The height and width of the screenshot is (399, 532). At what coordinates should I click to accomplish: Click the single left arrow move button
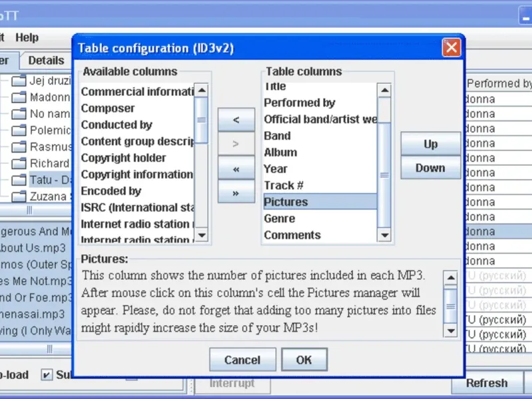click(235, 120)
